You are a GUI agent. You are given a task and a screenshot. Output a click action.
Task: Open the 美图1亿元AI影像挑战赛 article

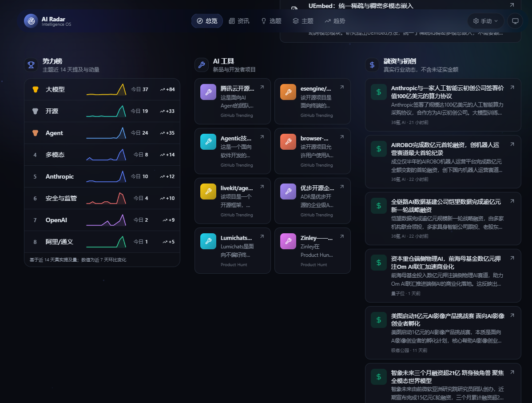448,319
